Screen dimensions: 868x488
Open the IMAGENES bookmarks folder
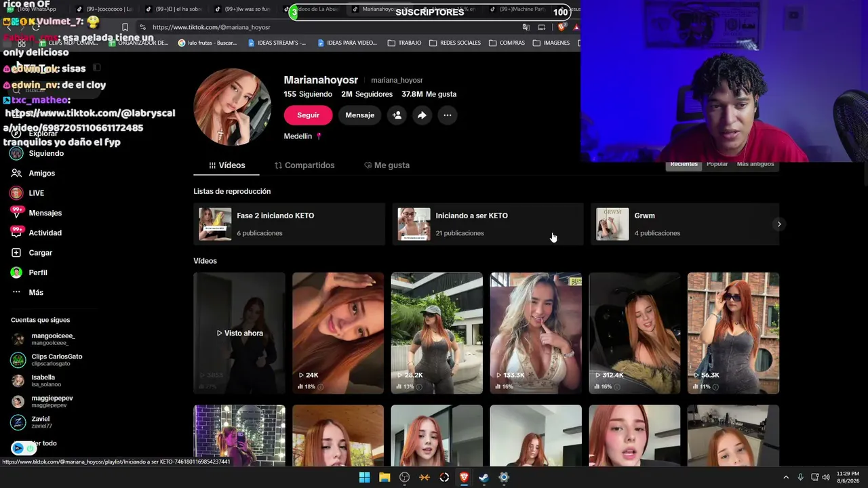tap(551, 43)
